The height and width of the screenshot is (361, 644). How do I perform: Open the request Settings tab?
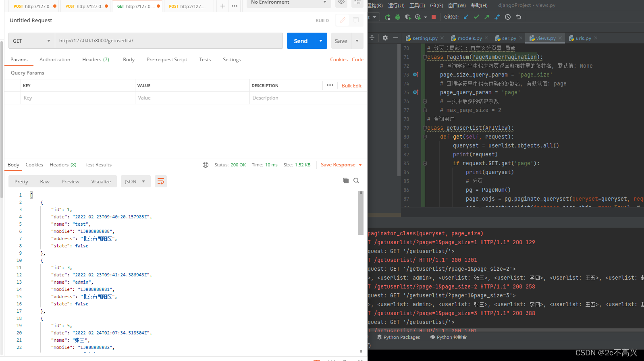tap(232, 59)
